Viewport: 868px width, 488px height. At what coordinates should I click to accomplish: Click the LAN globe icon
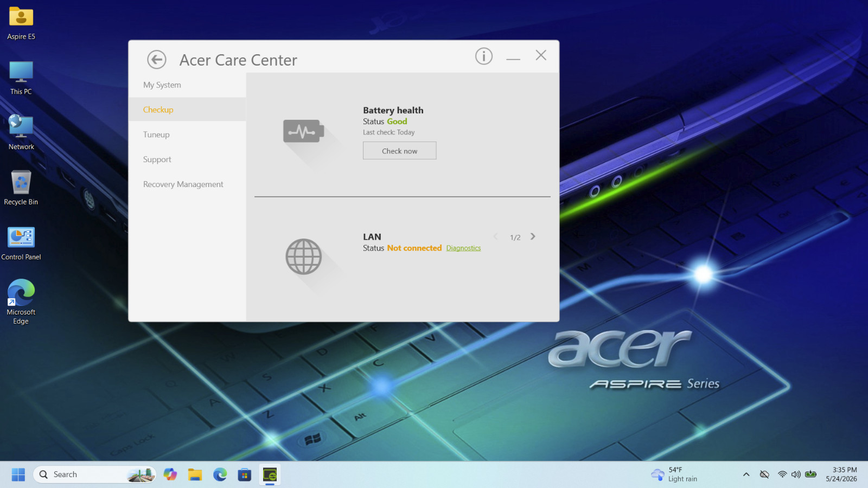click(x=303, y=256)
